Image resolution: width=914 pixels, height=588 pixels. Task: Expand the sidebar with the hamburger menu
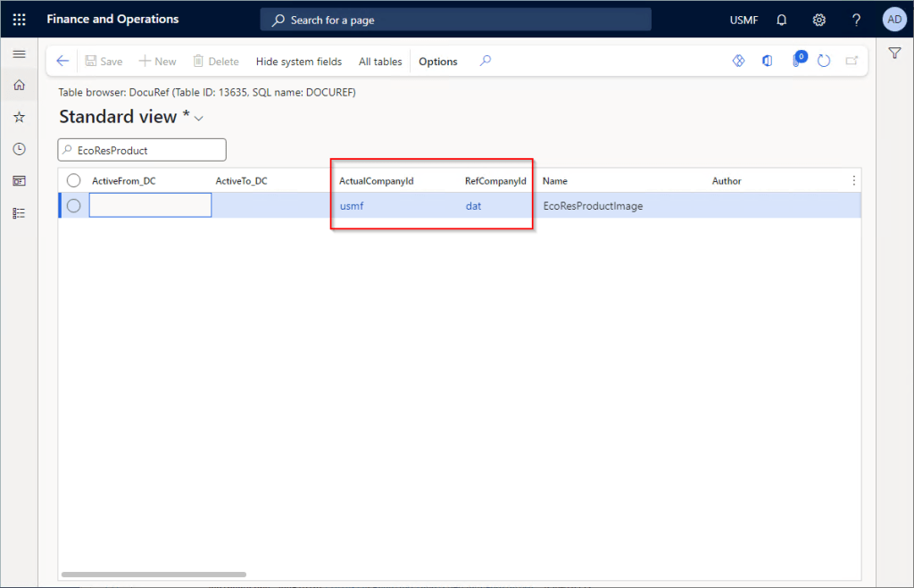coord(19,54)
